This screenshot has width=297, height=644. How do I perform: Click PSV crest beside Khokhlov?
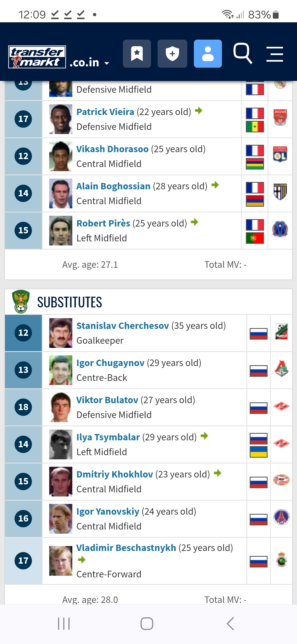coord(281,480)
